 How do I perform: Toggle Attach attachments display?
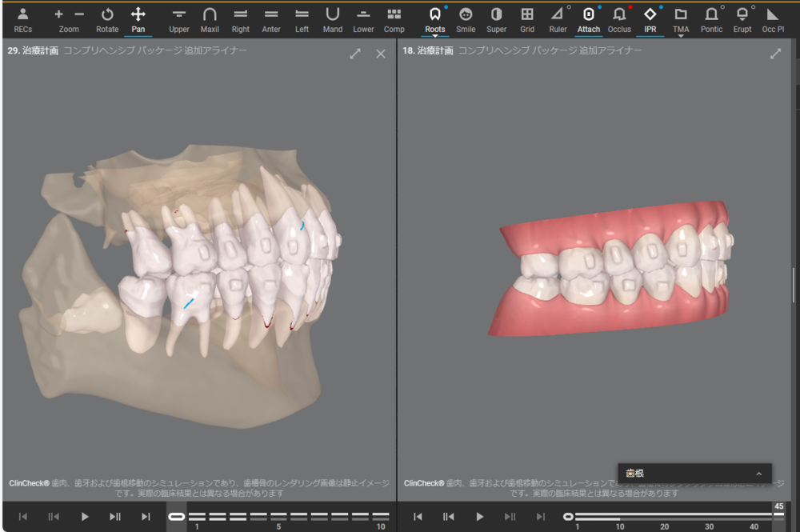pos(588,19)
